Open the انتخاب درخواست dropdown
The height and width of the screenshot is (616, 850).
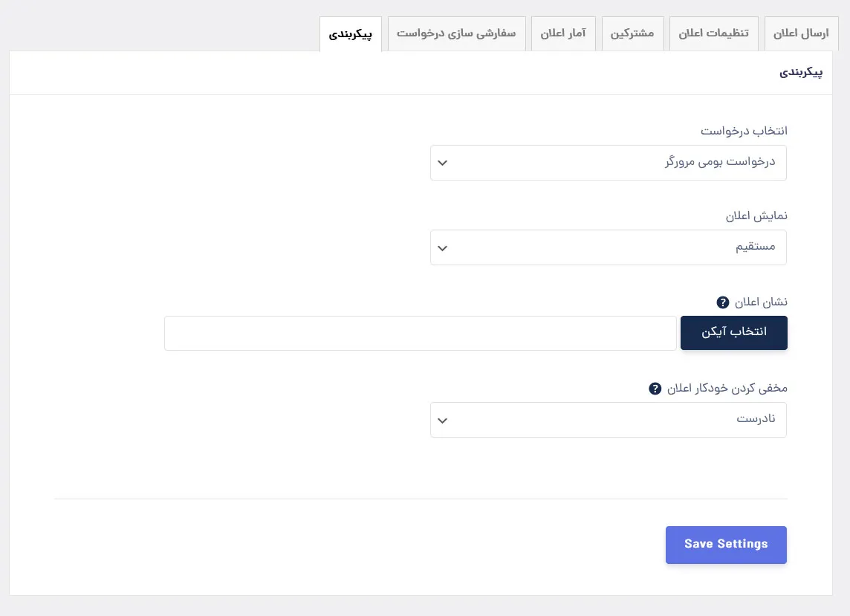(609, 163)
